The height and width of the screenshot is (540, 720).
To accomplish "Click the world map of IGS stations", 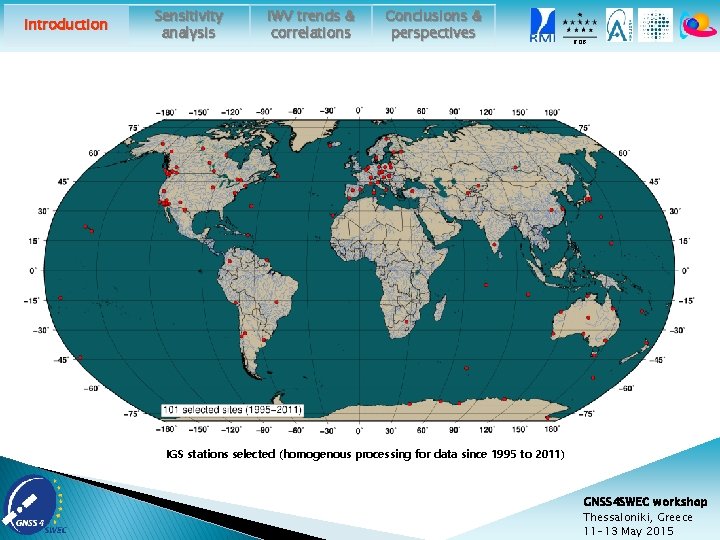I will tap(359, 271).
